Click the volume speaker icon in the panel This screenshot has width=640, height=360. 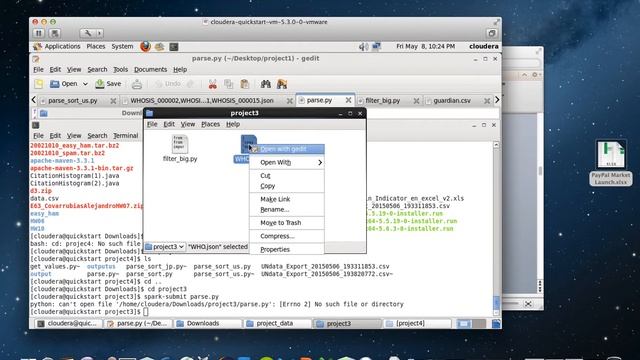point(363,47)
